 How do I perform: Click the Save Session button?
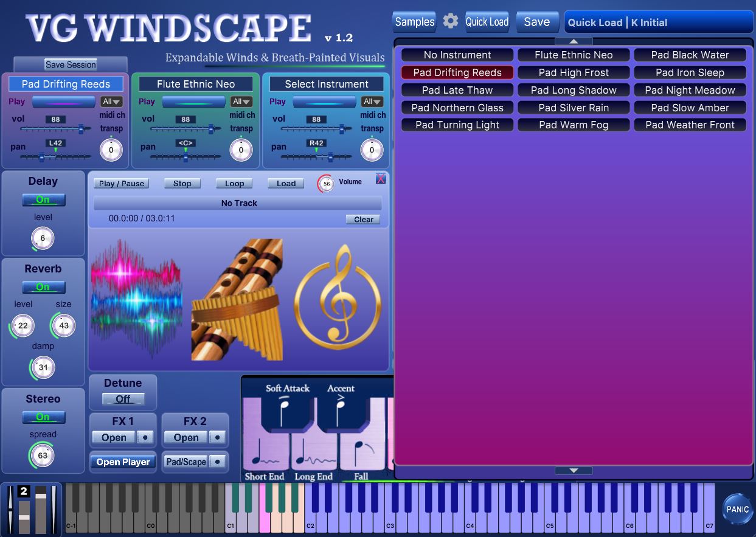(71, 64)
